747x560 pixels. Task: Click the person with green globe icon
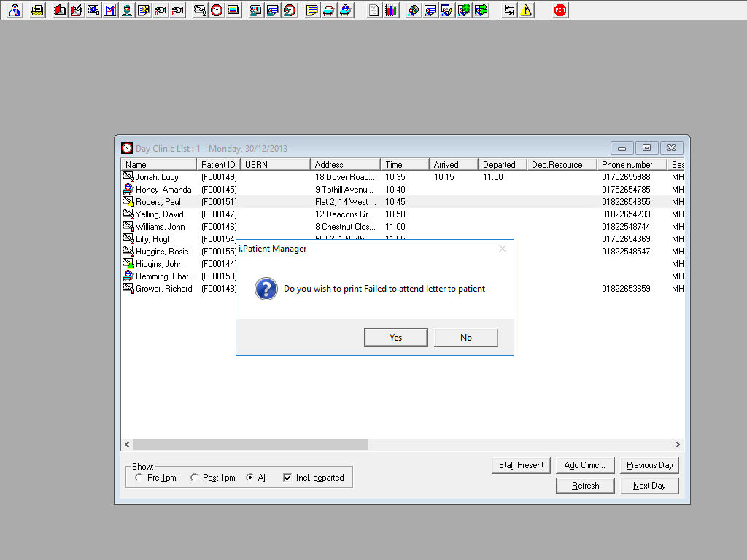click(463, 10)
